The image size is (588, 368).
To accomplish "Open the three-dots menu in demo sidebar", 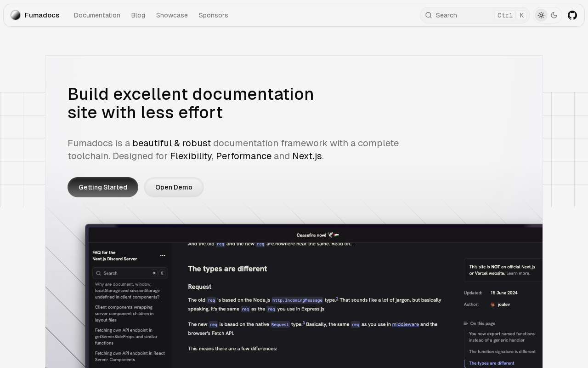I will tap(163, 255).
